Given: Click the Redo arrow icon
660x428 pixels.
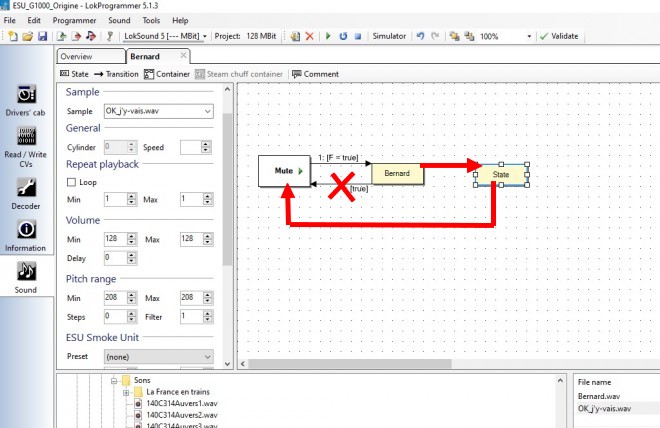Looking at the screenshot, I should tap(435, 36).
